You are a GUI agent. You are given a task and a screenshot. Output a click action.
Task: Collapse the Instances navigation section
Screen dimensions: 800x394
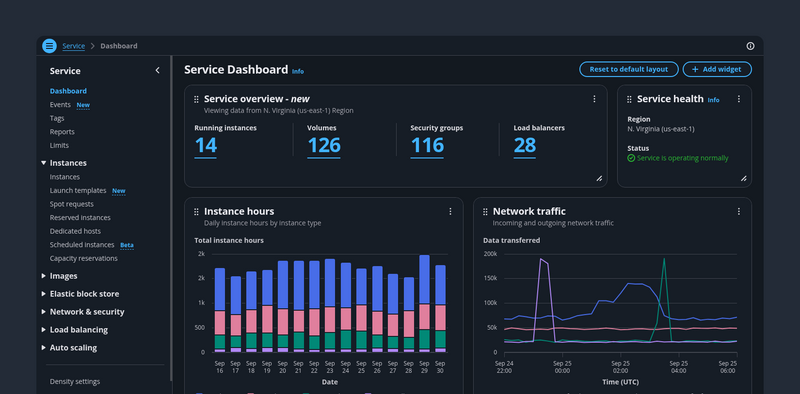(43, 163)
